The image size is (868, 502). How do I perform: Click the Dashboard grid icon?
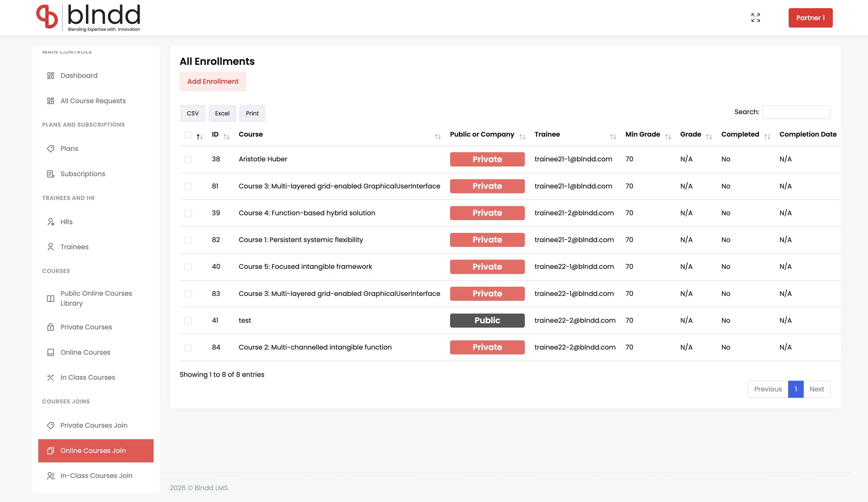tap(51, 76)
